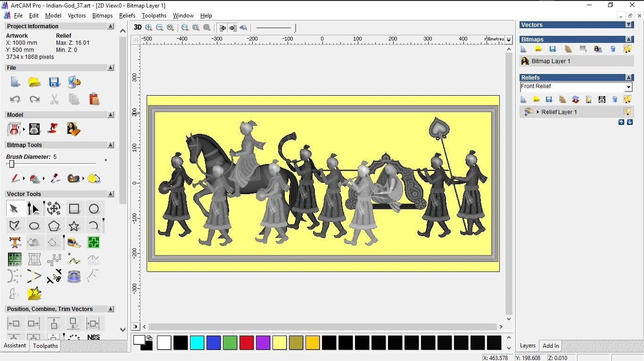The image size is (644, 361).
Task: Open the Front Relief dropdown
Action: (628, 87)
